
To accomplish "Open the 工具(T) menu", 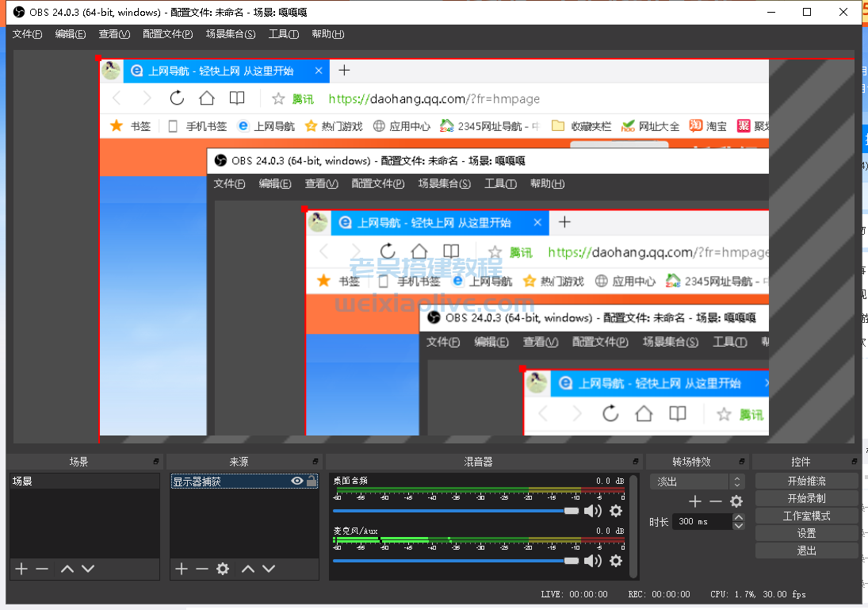I will pos(284,34).
